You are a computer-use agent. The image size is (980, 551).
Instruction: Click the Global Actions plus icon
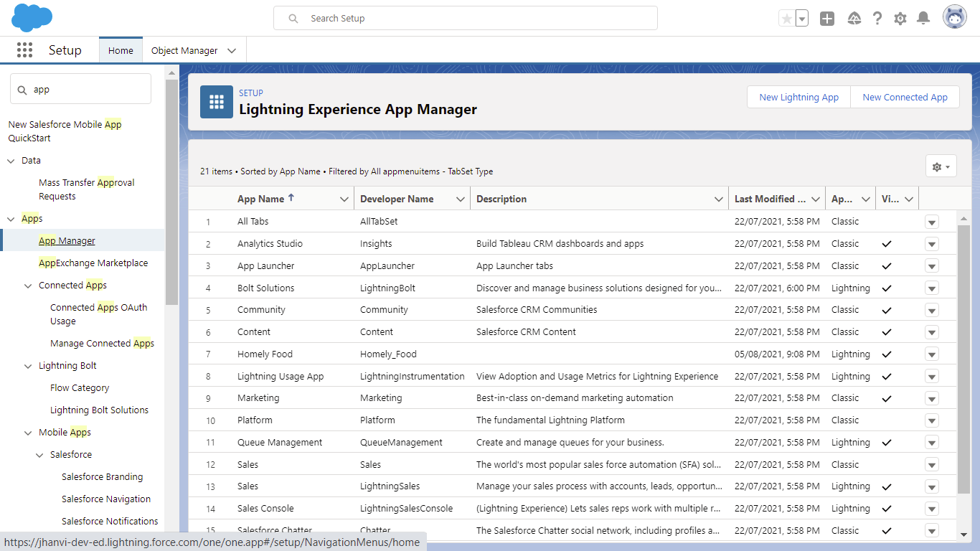pyautogui.click(x=827, y=19)
